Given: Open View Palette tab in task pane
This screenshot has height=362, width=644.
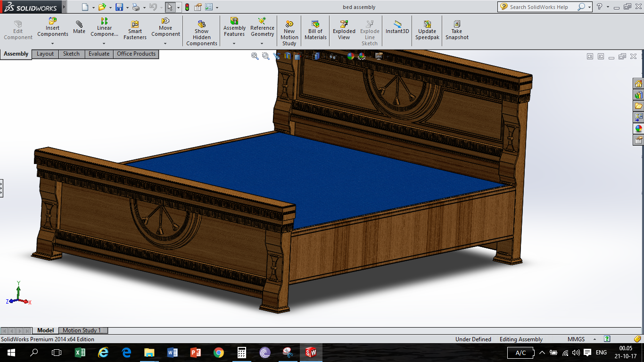Looking at the screenshot, I should pyautogui.click(x=638, y=117).
